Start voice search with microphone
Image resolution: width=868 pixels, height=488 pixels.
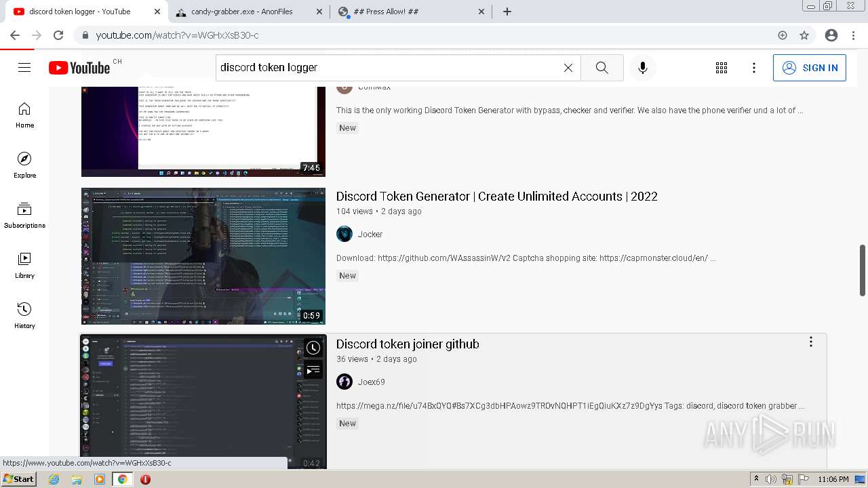point(643,67)
